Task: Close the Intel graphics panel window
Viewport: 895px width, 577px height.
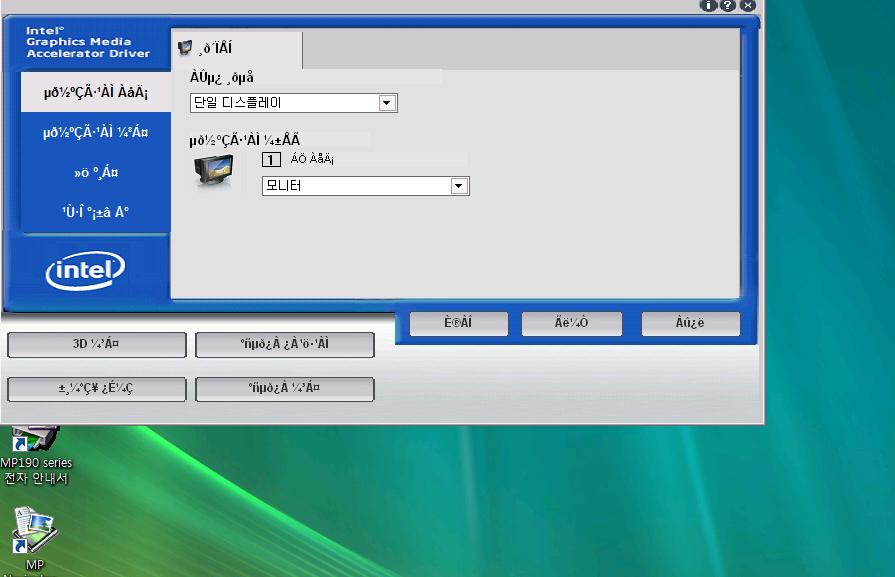Action: (748, 6)
